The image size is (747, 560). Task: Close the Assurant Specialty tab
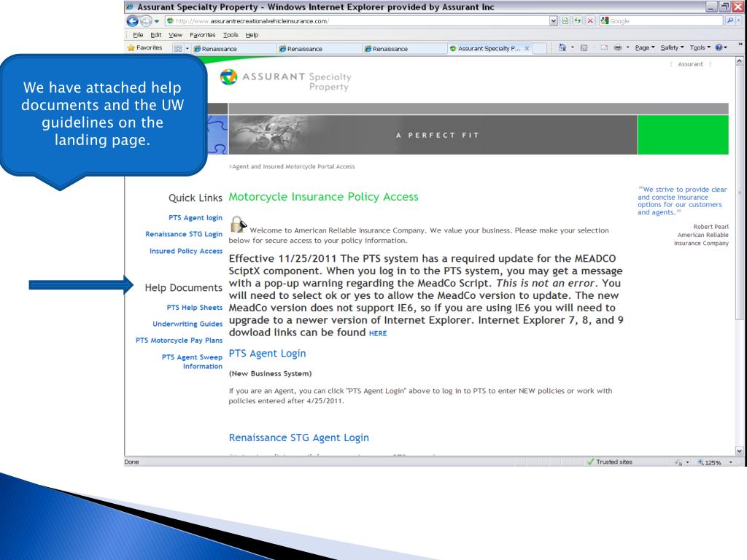coord(527,48)
